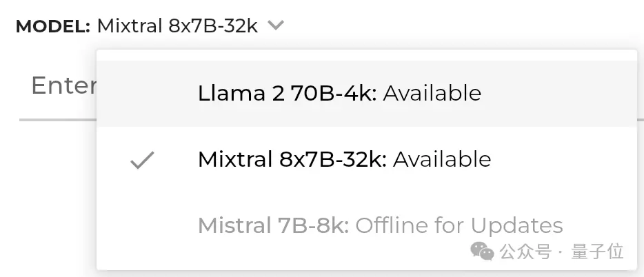Click the blank space right of Mixtral Available
Viewport: 644px width, 277px height.
tap(563, 160)
